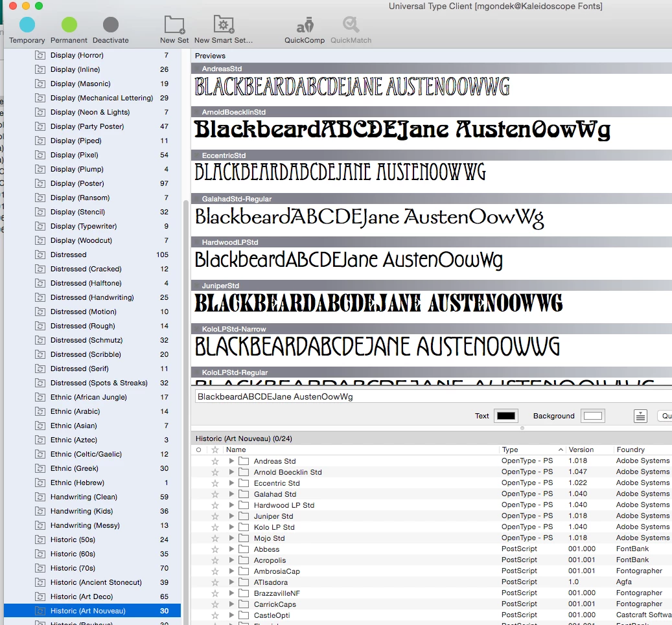This screenshot has width=672, height=625.
Task: Expand the Mojo Std font family
Action: [231, 538]
